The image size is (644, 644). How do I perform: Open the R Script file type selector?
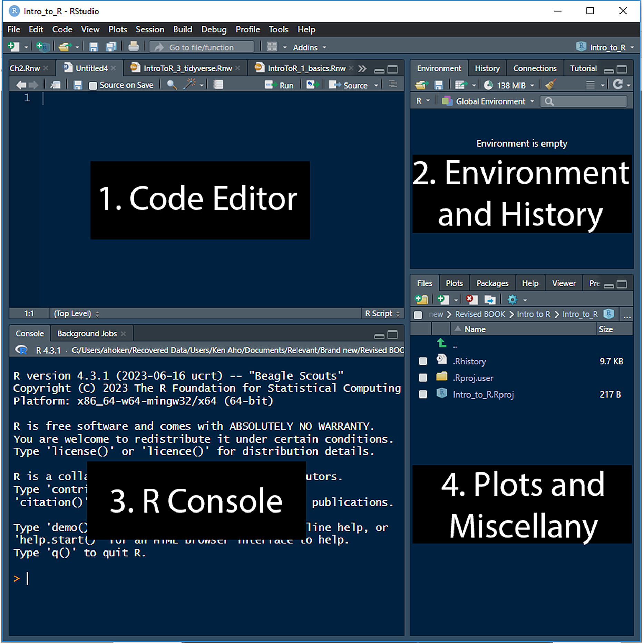click(x=382, y=314)
